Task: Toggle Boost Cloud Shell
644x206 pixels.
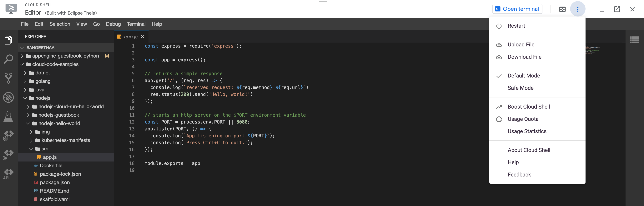Action: tap(529, 106)
